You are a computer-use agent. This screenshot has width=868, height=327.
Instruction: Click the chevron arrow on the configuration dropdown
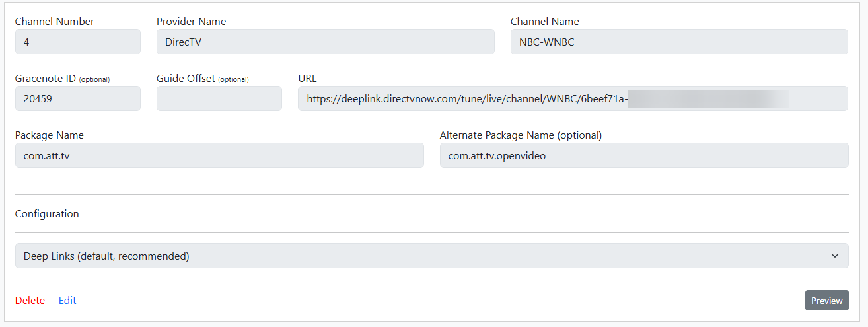click(835, 256)
